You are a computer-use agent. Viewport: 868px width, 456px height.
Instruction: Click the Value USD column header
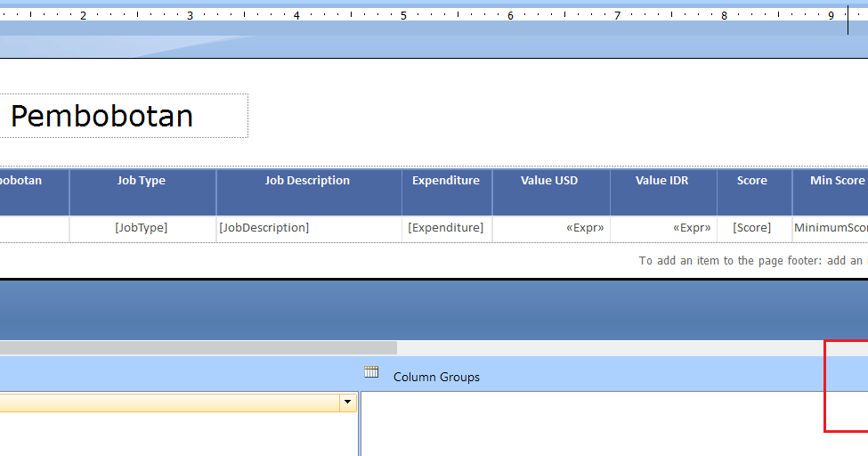click(x=551, y=192)
